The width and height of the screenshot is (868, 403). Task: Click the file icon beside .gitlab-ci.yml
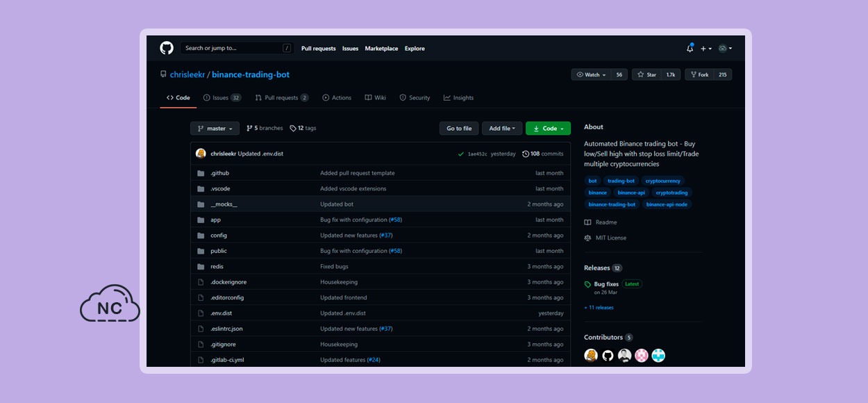pos(201,360)
